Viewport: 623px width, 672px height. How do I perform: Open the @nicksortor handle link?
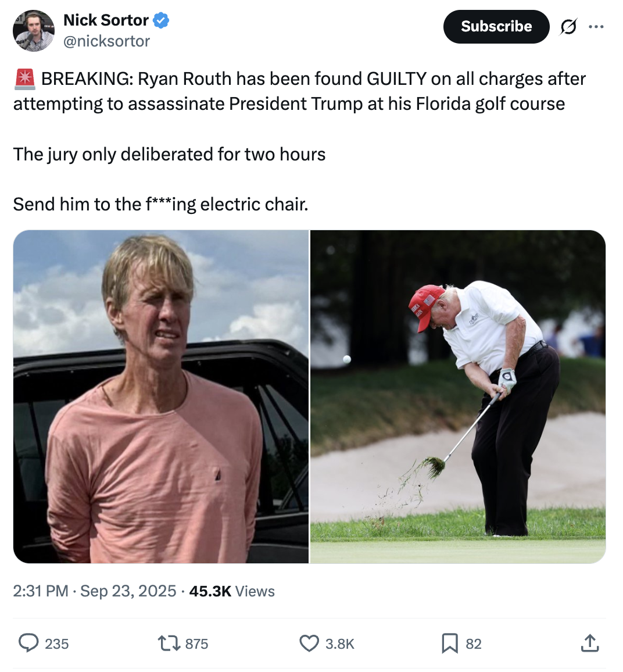(x=107, y=41)
